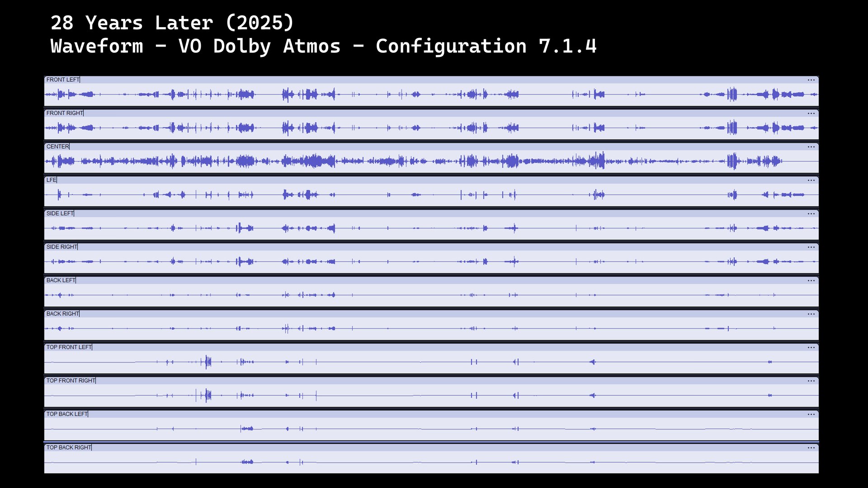Open the FRONT RIGHT track ellipsis menu
This screenshot has height=488, width=868.
click(811, 113)
